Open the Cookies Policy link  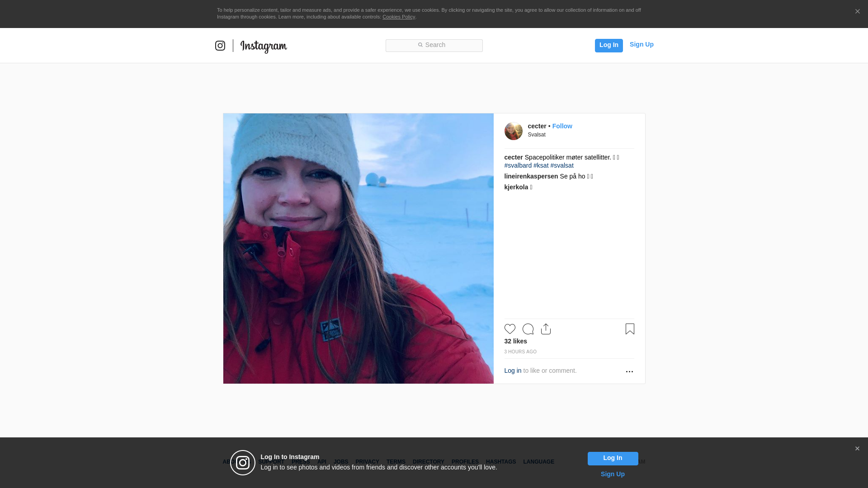(x=399, y=17)
